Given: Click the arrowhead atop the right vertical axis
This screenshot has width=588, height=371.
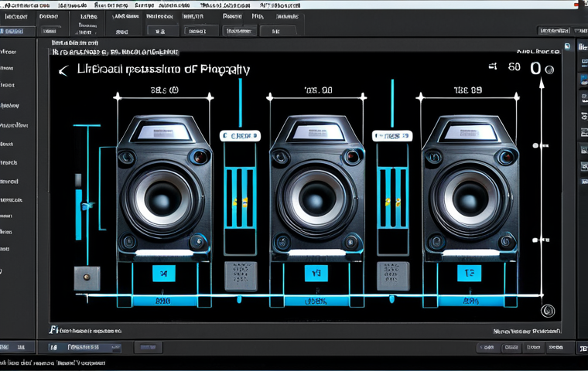Looking at the screenshot, I should pyautogui.click(x=542, y=83).
